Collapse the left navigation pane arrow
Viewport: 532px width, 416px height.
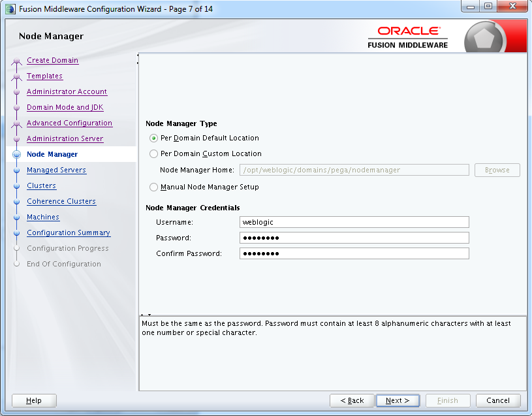(138, 55)
